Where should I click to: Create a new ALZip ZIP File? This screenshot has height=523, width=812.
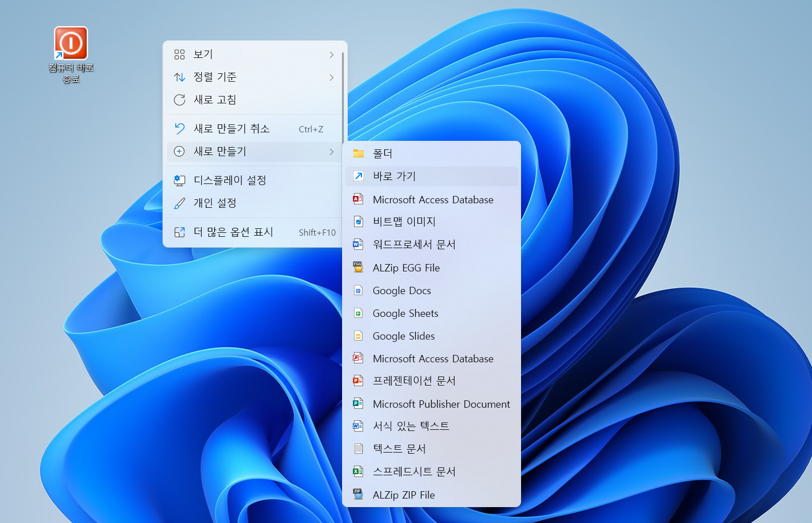[431, 495]
